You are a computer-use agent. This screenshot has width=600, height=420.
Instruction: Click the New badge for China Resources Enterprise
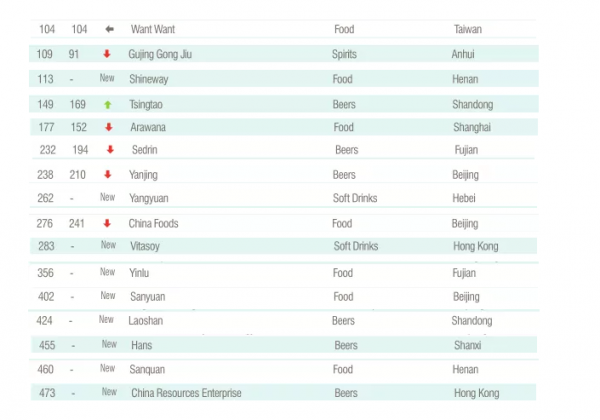coord(109,393)
